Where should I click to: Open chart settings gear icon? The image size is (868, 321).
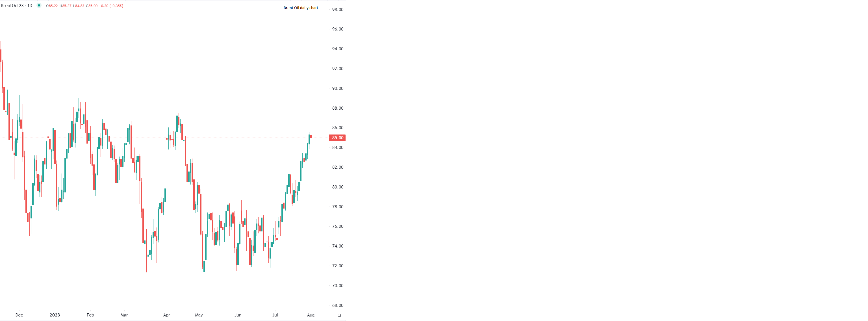tap(339, 315)
